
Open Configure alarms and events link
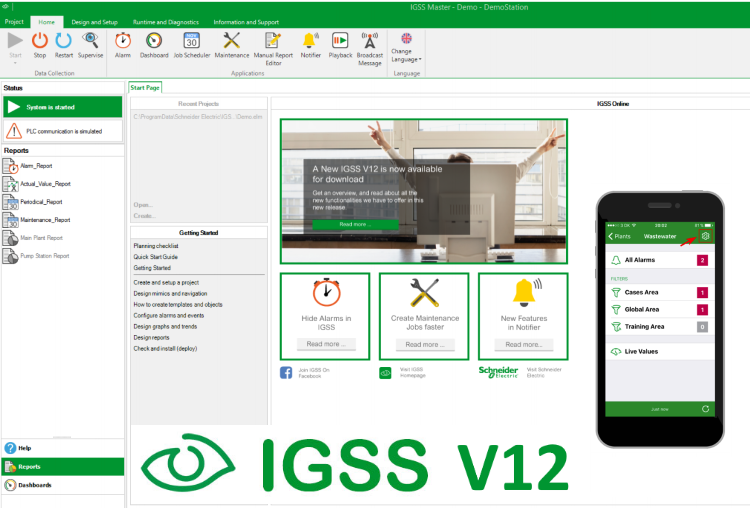(169, 316)
